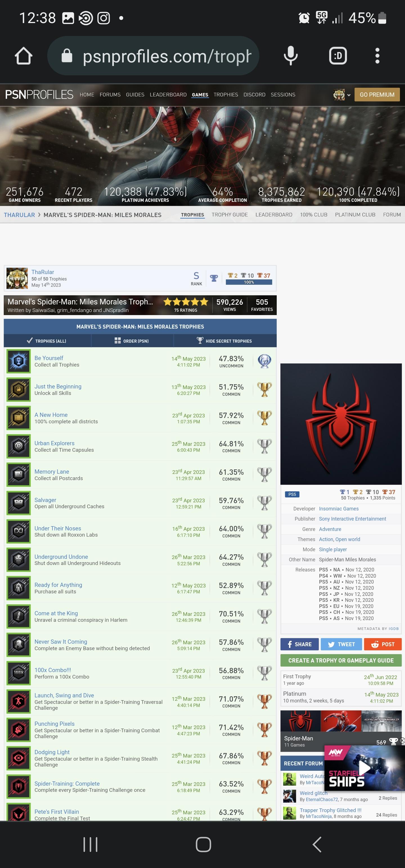Click the Be Yourself trophy icon
The image size is (405, 868).
tap(19, 361)
